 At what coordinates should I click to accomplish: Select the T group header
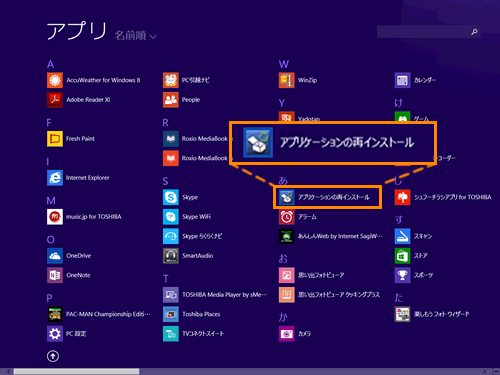click(165, 279)
